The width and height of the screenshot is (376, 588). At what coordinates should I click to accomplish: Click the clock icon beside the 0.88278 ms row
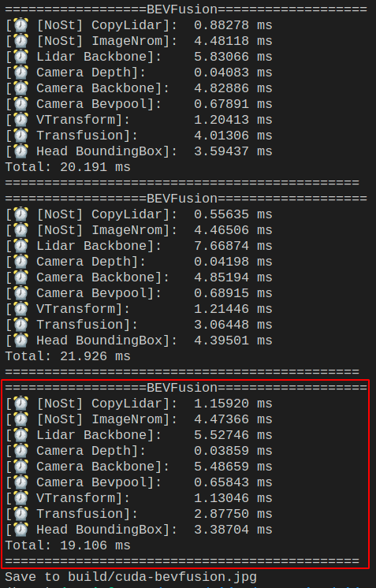click(20, 25)
